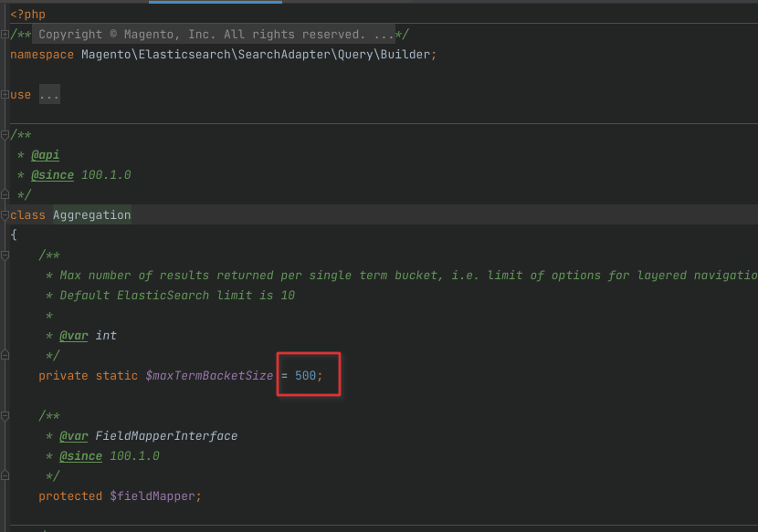Click the 'private' keyword
Viewport: 758px width, 532px height.
pos(63,375)
